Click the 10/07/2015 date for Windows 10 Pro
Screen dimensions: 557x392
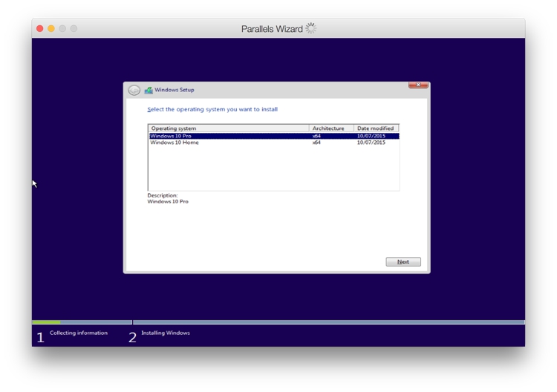click(x=371, y=136)
